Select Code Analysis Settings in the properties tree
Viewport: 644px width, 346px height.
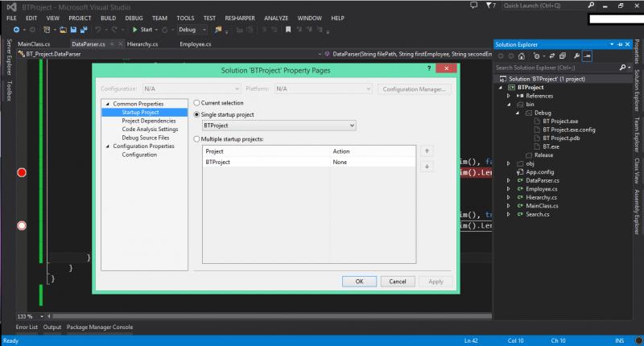[150, 130]
